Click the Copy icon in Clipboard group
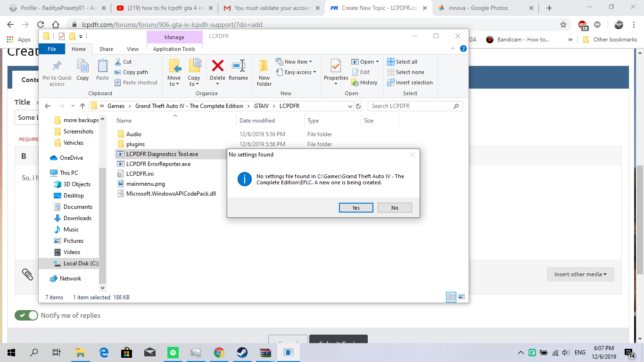Viewport: 644px width, 362px height. [83, 66]
